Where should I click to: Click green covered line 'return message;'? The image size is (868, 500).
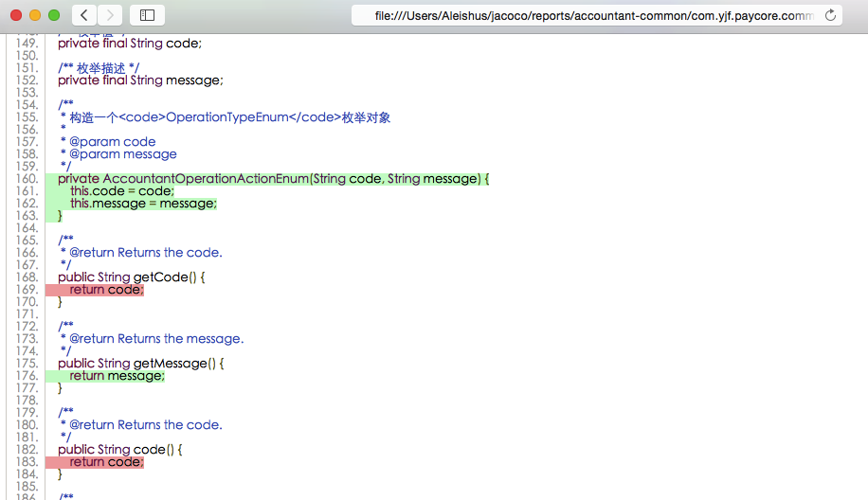(x=117, y=376)
